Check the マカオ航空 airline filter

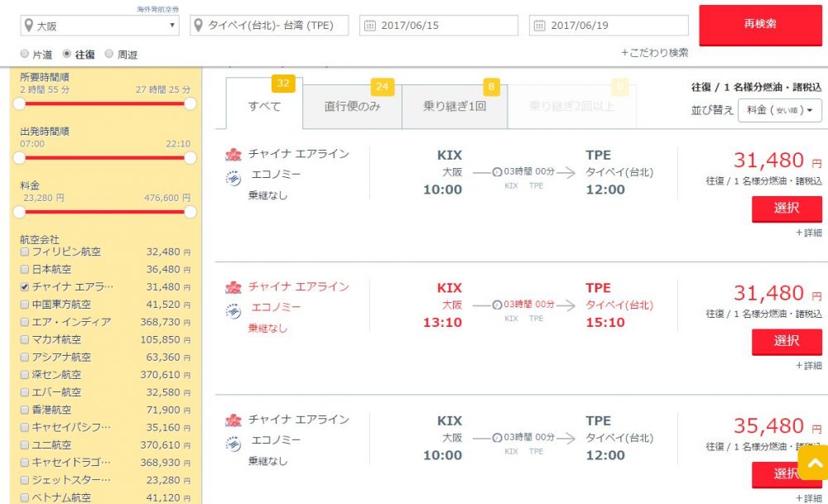coord(24,339)
